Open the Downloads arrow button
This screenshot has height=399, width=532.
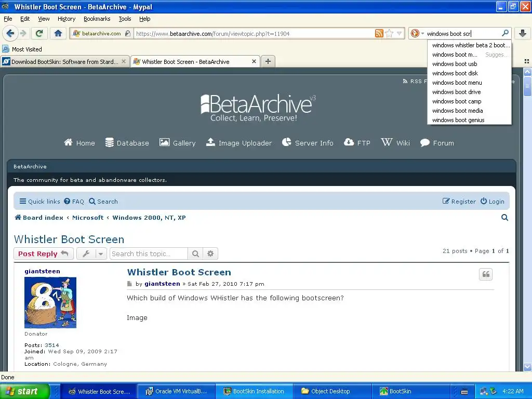(523, 33)
